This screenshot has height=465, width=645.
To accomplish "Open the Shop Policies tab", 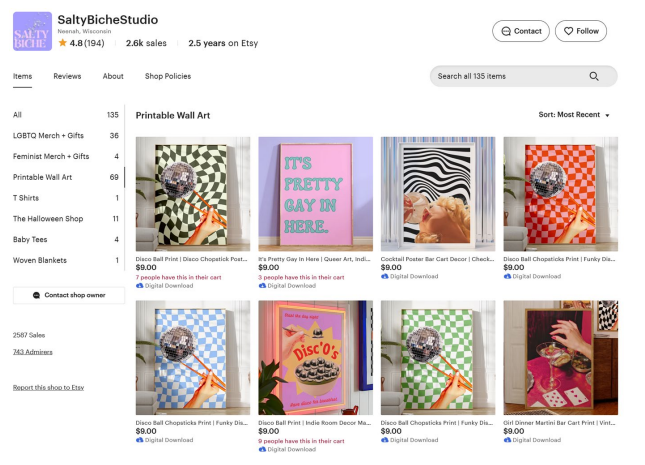I will pyautogui.click(x=167, y=76).
